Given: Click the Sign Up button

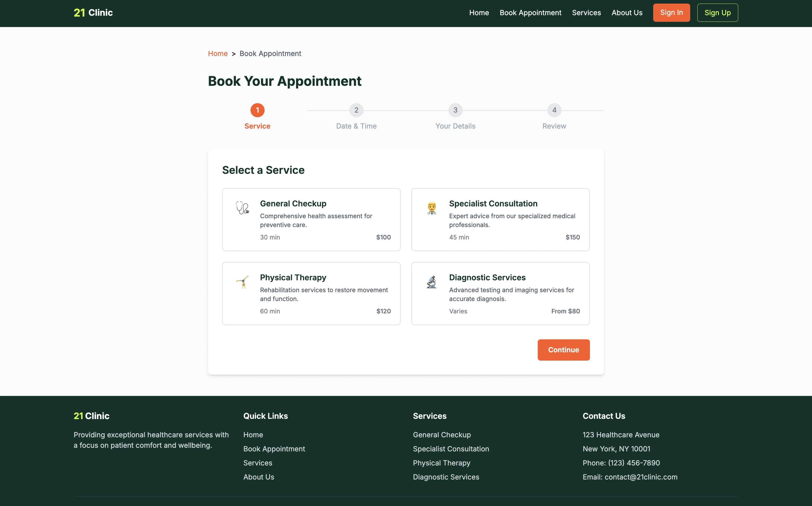Looking at the screenshot, I should click(x=717, y=12).
